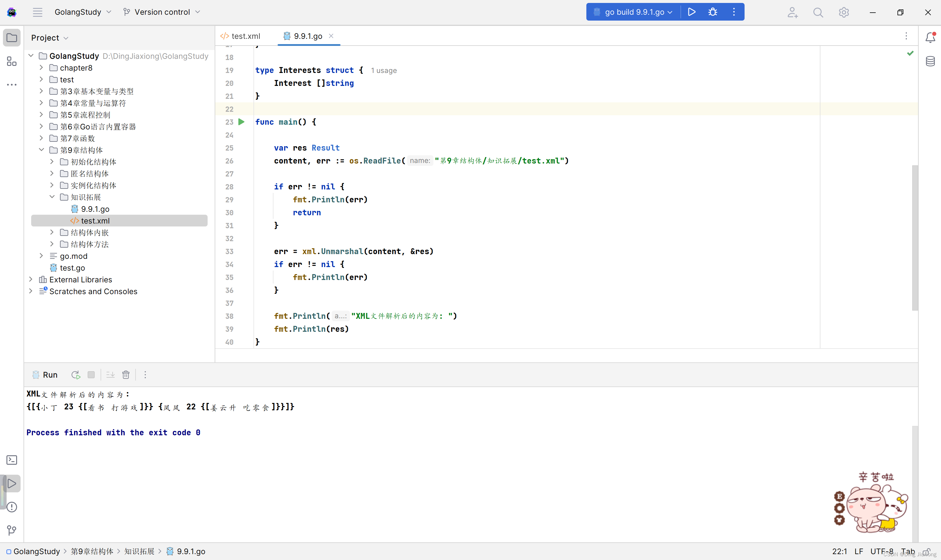Click the Stop button in toolbar
This screenshot has height=560, width=941.
pos(91,375)
